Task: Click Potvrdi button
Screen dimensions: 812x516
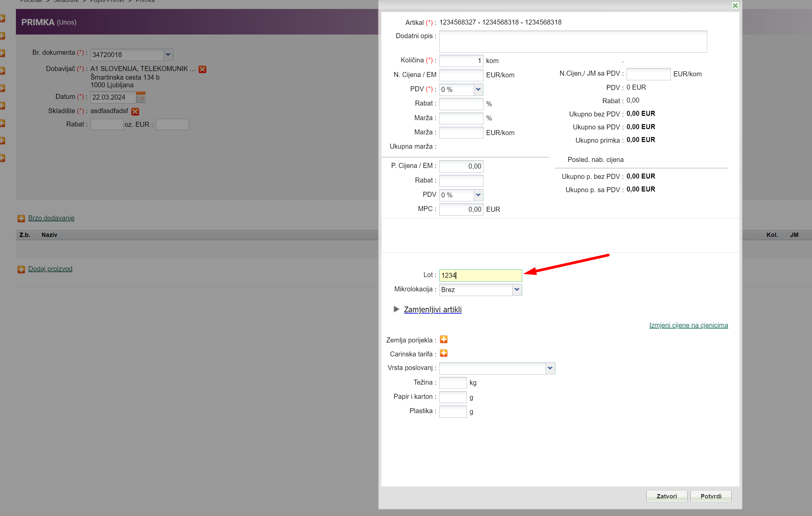Action: point(711,496)
